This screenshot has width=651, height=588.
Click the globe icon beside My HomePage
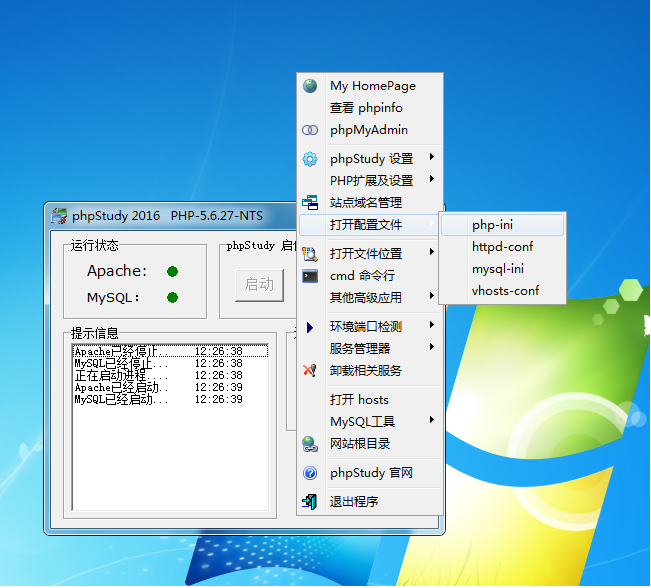310,86
